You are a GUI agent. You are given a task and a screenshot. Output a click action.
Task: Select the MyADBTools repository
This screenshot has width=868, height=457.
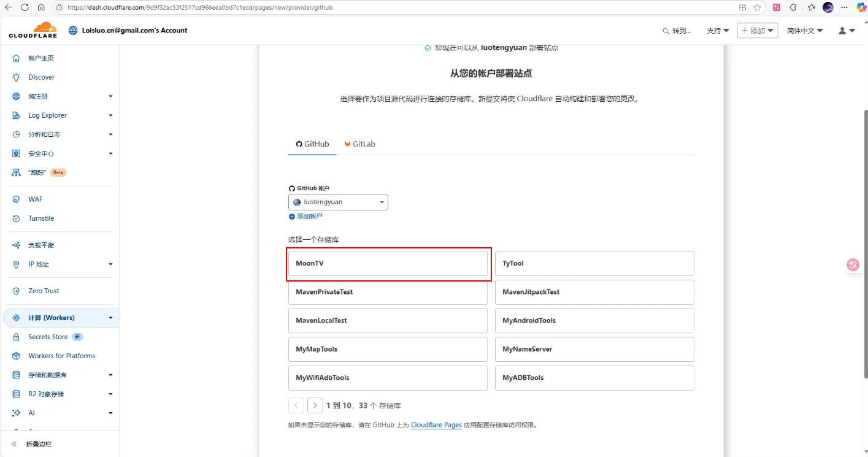pyautogui.click(x=594, y=378)
